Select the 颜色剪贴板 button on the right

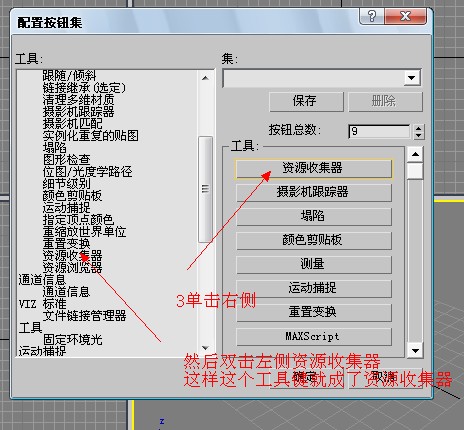(314, 240)
